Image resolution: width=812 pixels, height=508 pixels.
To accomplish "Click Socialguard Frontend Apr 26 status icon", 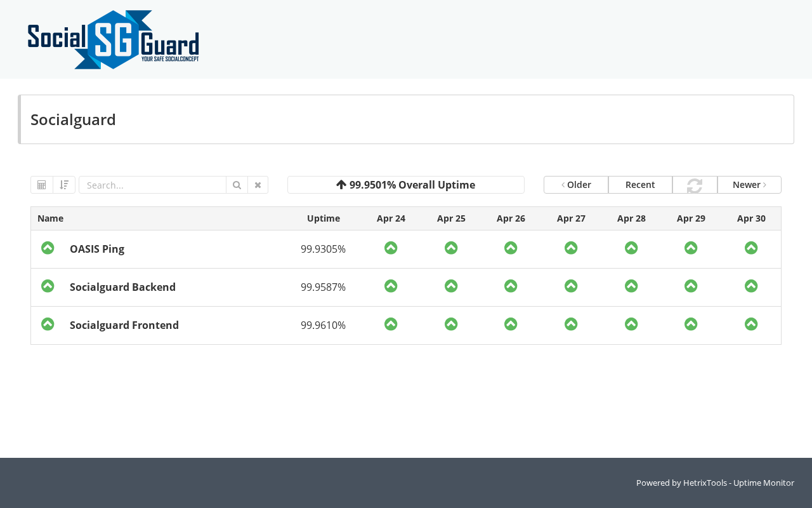I will coord(511,324).
